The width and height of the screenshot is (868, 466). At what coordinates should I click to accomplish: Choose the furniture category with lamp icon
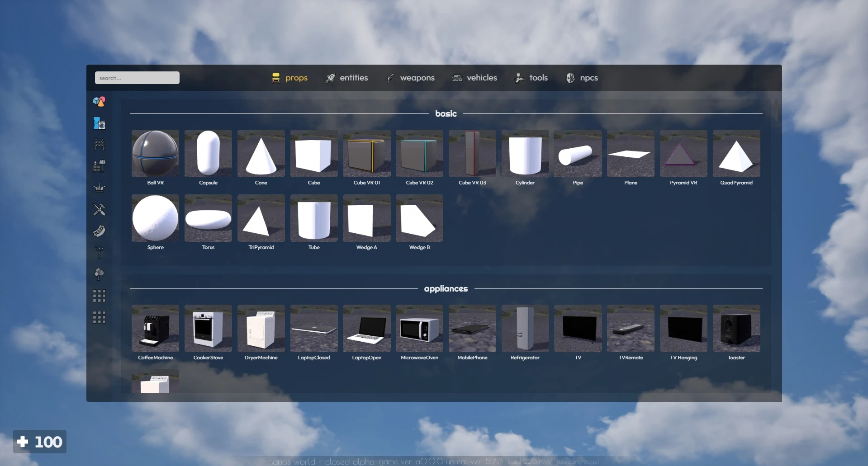(99, 166)
